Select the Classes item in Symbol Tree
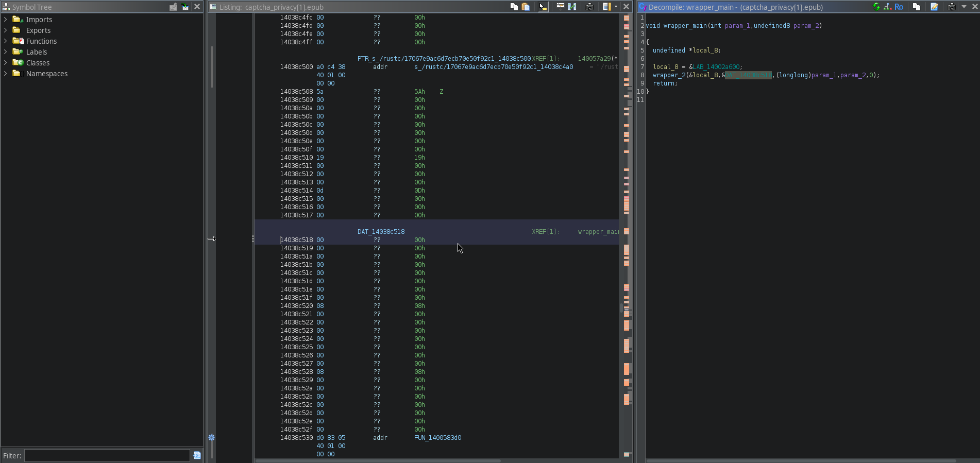Image resolution: width=980 pixels, height=463 pixels. [38, 63]
